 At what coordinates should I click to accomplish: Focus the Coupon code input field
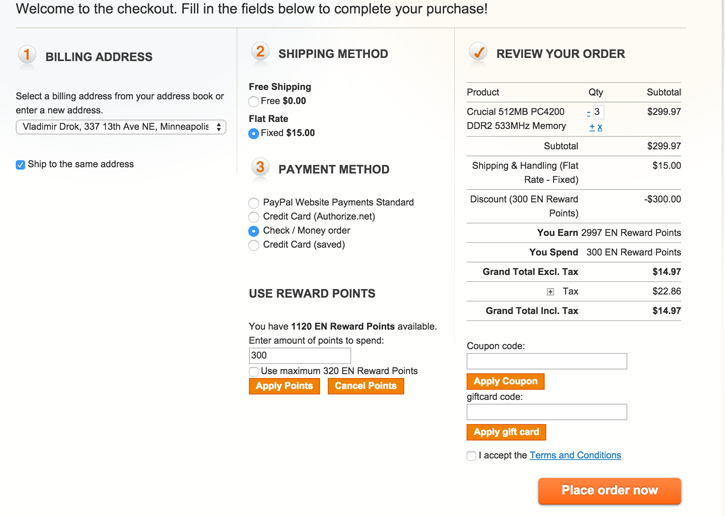(x=547, y=361)
